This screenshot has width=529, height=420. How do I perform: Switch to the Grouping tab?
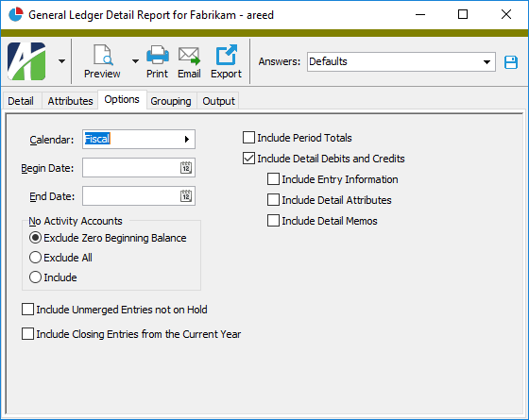point(171,101)
